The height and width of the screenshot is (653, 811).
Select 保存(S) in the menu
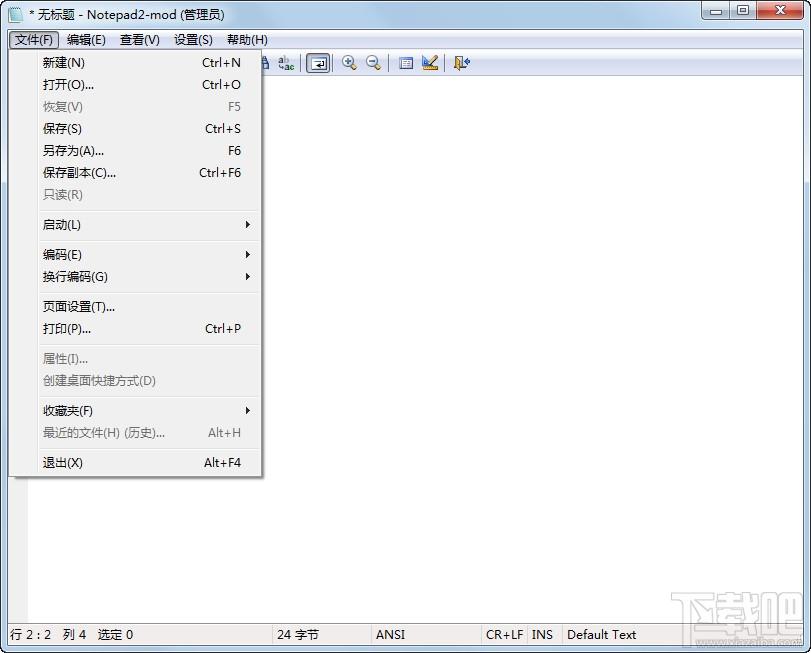coord(136,129)
